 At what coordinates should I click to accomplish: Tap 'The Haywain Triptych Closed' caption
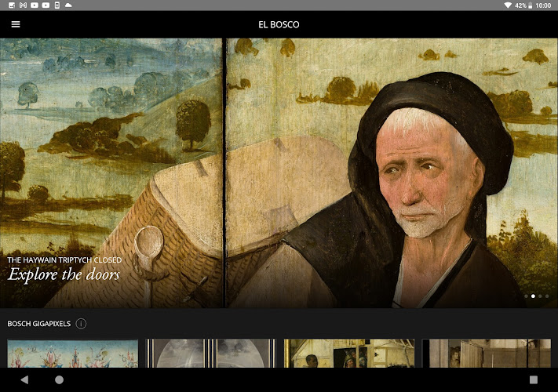pyautogui.click(x=64, y=260)
